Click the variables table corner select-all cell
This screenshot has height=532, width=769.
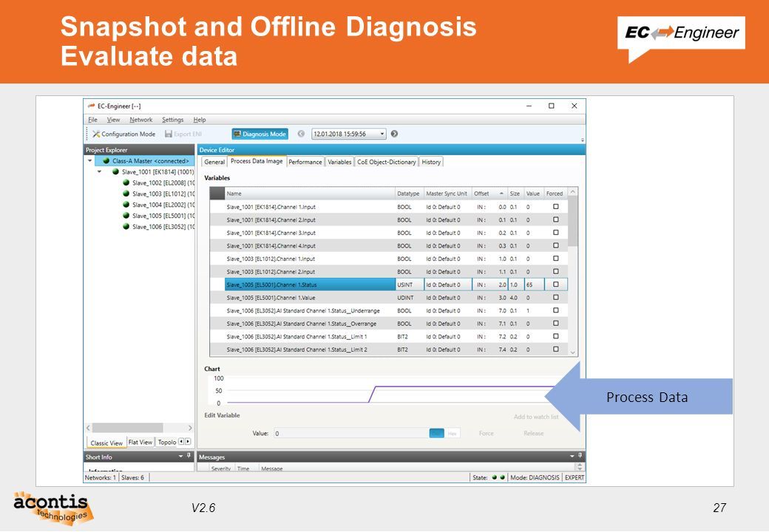(x=217, y=194)
